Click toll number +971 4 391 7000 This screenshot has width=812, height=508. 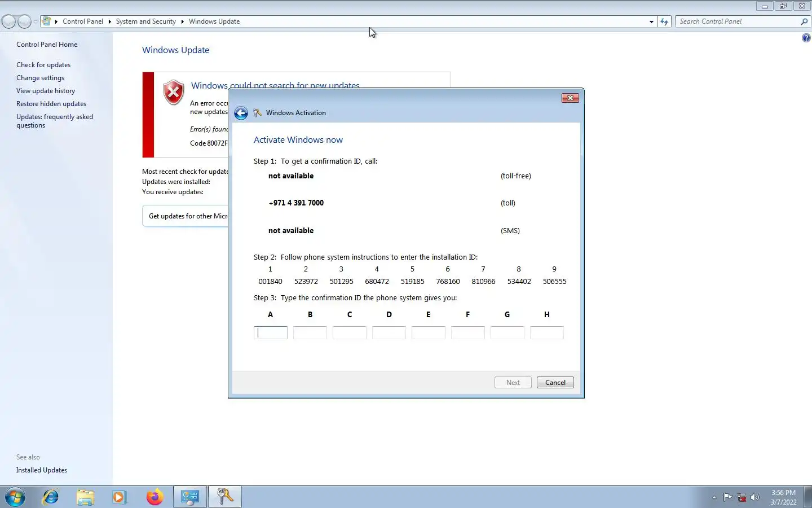point(296,203)
